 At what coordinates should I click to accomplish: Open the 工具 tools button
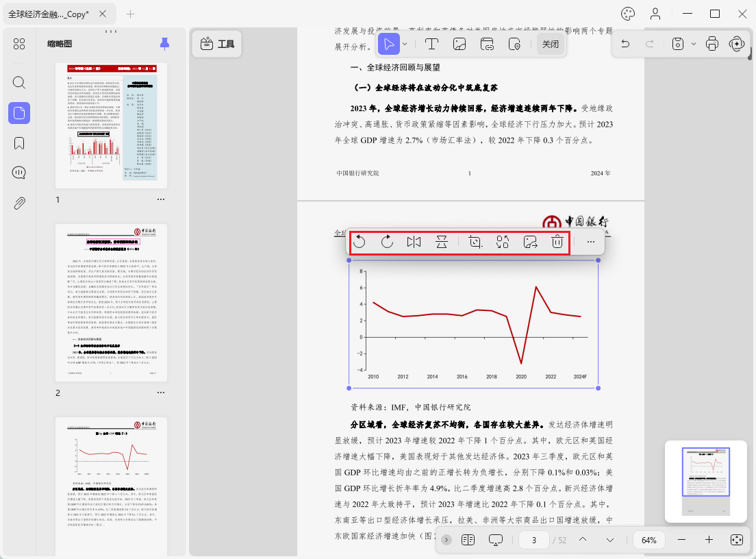point(217,44)
